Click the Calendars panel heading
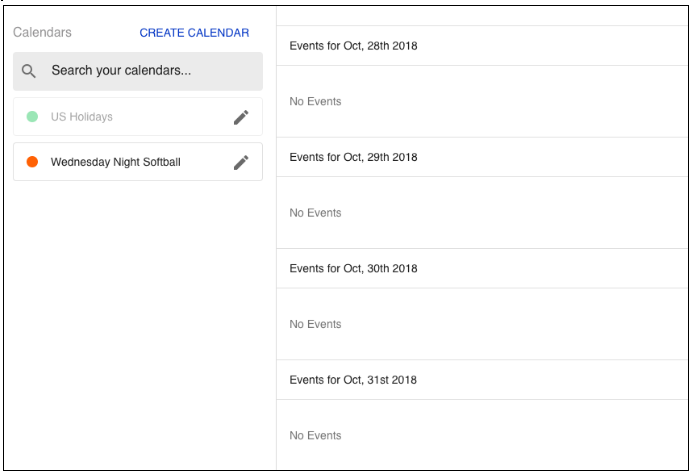 [x=42, y=32]
